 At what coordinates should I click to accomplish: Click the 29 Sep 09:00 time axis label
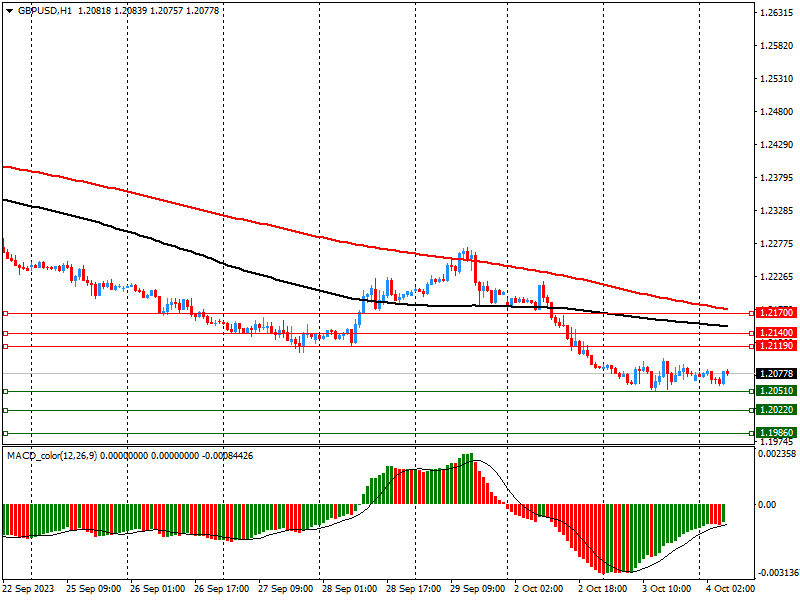tap(477, 590)
